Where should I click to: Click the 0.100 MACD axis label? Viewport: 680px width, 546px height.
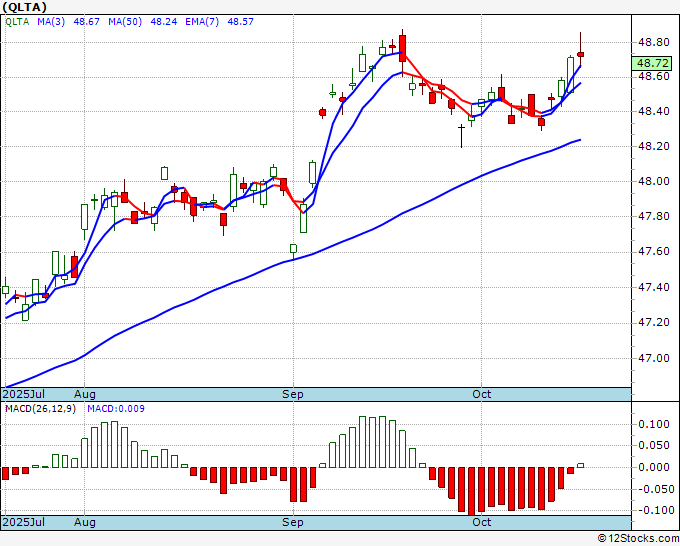pos(654,424)
